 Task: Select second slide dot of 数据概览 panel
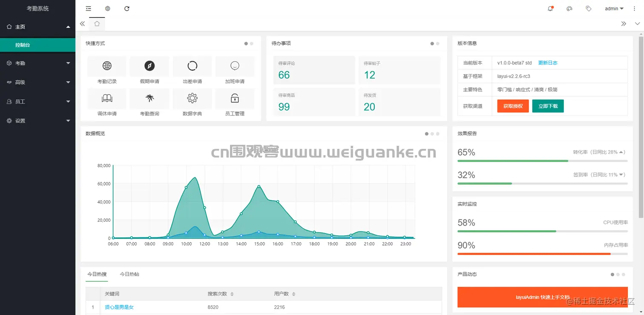click(x=432, y=134)
